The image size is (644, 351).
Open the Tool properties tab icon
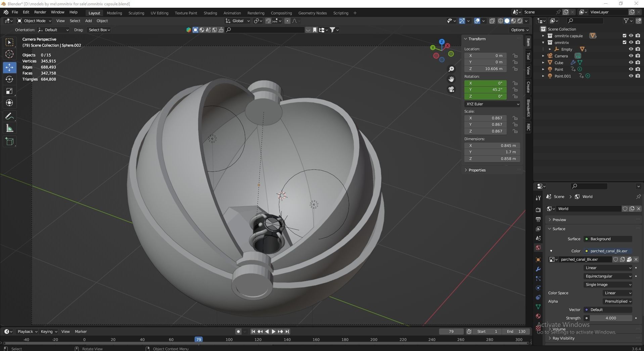(x=538, y=198)
